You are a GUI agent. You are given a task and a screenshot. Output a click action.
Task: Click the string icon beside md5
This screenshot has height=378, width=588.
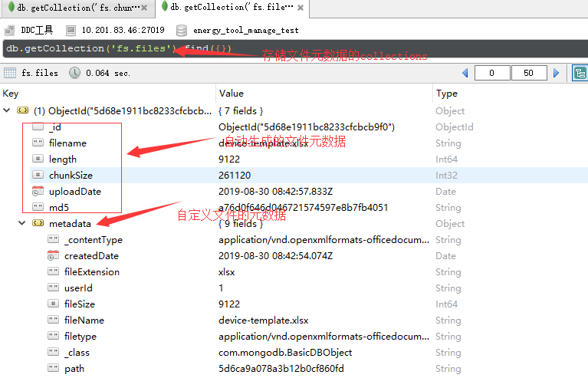click(38, 206)
